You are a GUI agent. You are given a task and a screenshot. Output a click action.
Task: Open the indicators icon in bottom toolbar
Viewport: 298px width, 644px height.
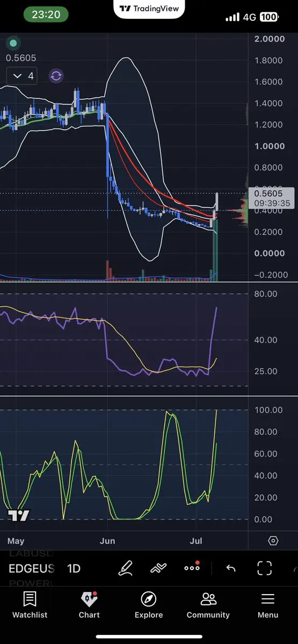pyautogui.click(x=158, y=568)
